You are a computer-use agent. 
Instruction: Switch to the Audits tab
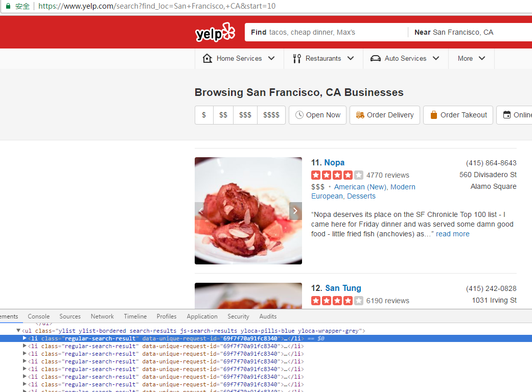268,316
